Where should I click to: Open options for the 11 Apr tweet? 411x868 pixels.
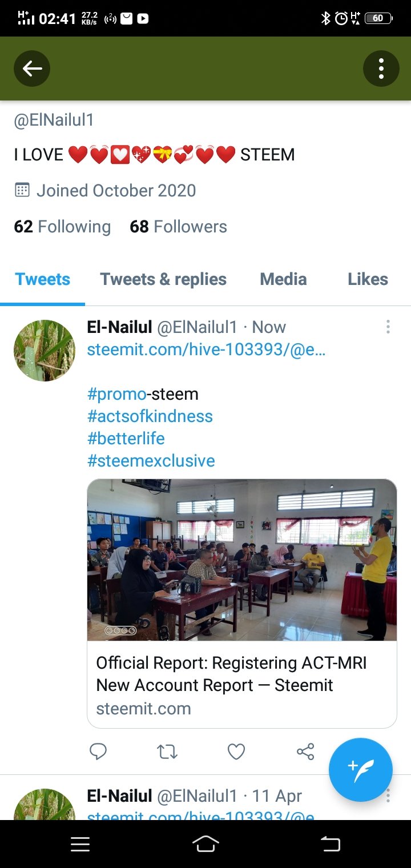pyautogui.click(x=388, y=795)
